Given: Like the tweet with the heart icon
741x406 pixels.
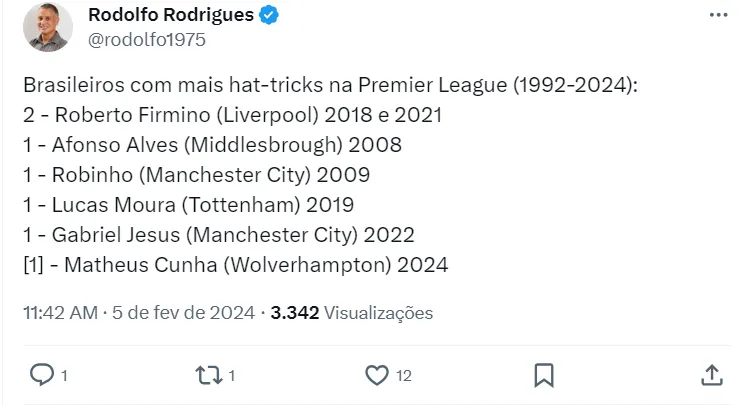Looking at the screenshot, I should coord(376,374).
